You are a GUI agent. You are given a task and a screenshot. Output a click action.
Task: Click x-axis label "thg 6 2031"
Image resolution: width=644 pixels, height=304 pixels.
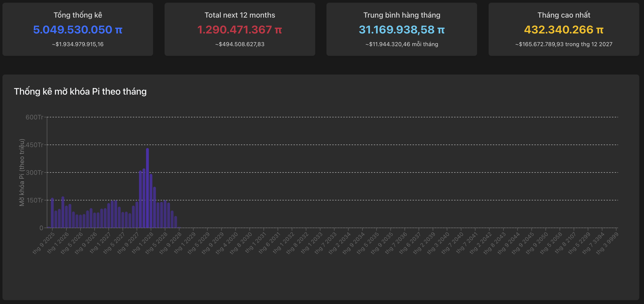coord(269,243)
